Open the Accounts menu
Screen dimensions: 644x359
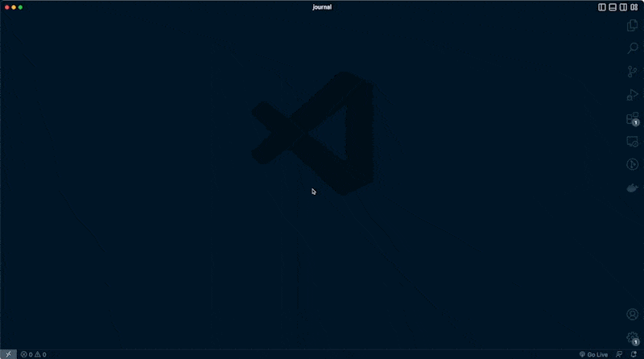pos(632,314)
